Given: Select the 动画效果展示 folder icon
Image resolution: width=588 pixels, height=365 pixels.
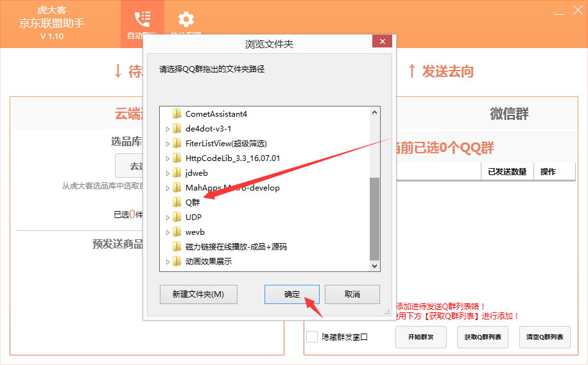Looking at the screenshot, I should [x=177, y=262].
